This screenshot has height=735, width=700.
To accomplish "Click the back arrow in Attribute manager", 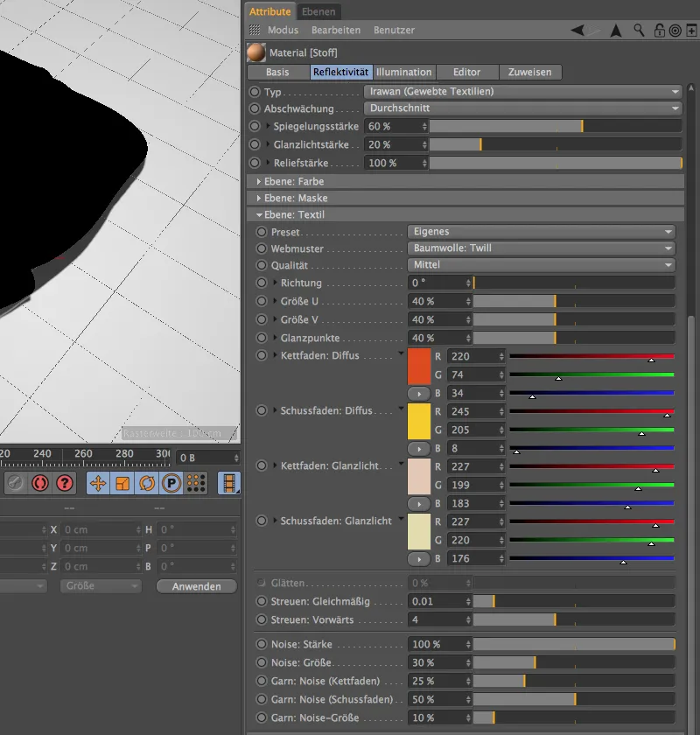I will click(577, 31).
